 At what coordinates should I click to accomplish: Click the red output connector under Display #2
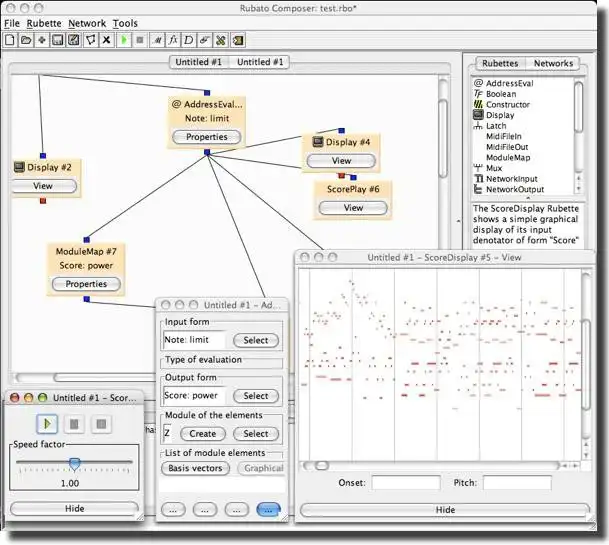(43, 200)
